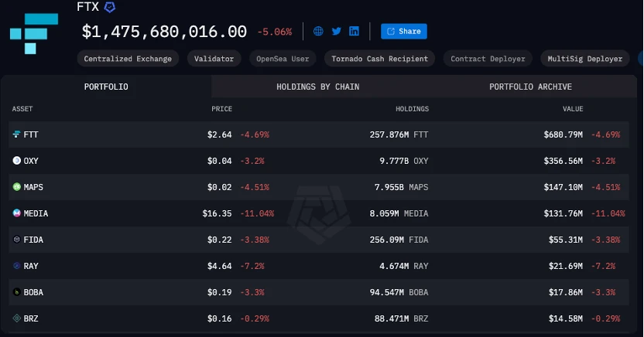Click the FTX logo image
The width and height of the screenshot is (644, 337).
coord(35,32)
